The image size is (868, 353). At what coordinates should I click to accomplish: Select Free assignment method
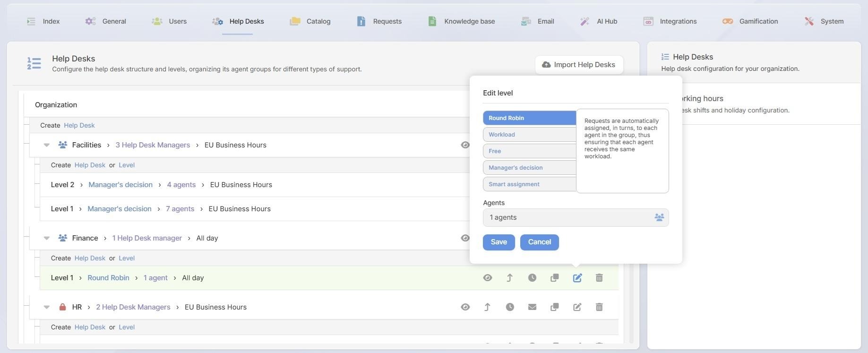tap(529, 151)
